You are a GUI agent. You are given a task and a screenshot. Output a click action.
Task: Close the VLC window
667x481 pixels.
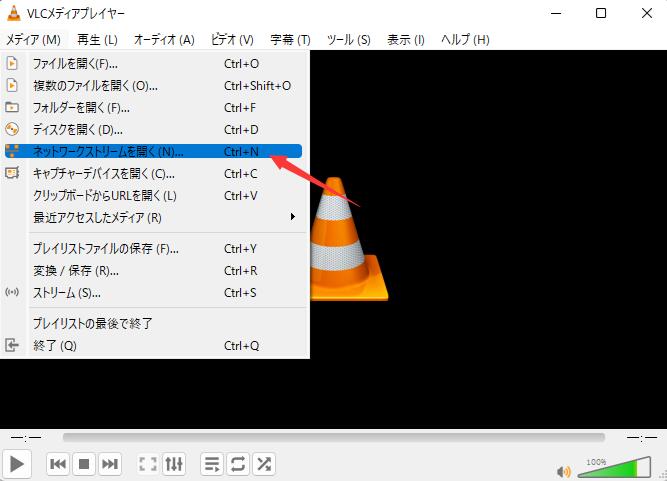click(647, 13)
